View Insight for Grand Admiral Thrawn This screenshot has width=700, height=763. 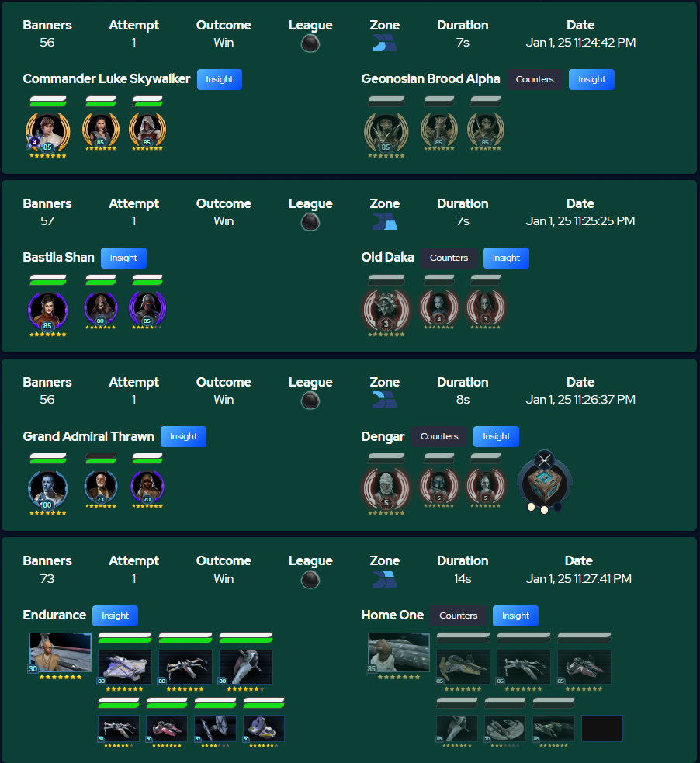(x=183, y=436)
